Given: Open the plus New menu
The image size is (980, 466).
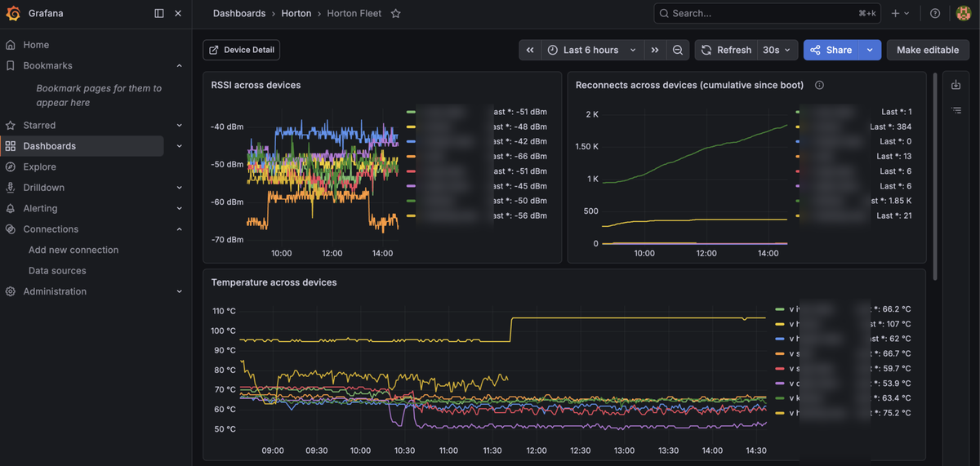Looking at the screenshot, I should point(900,13).
